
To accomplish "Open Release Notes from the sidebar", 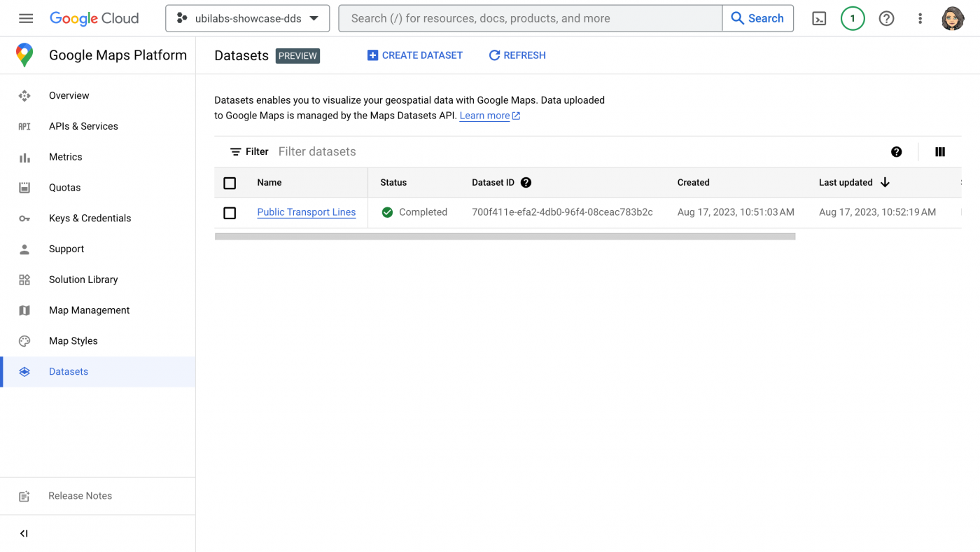I will coord(80,495).
